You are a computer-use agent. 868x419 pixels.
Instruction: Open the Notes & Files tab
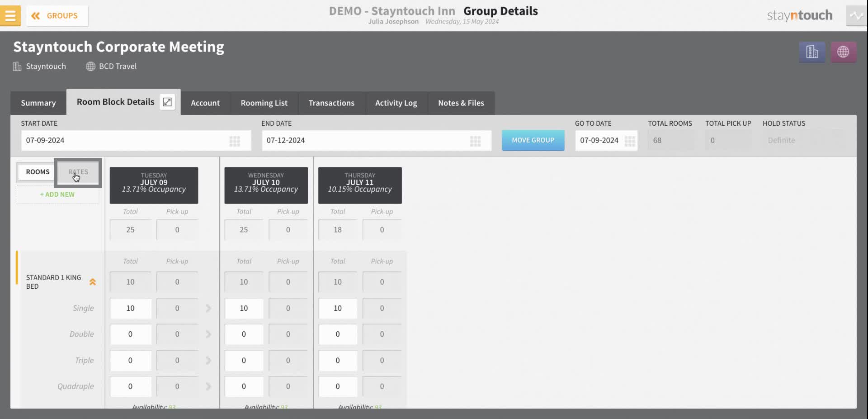coord(461,103)
